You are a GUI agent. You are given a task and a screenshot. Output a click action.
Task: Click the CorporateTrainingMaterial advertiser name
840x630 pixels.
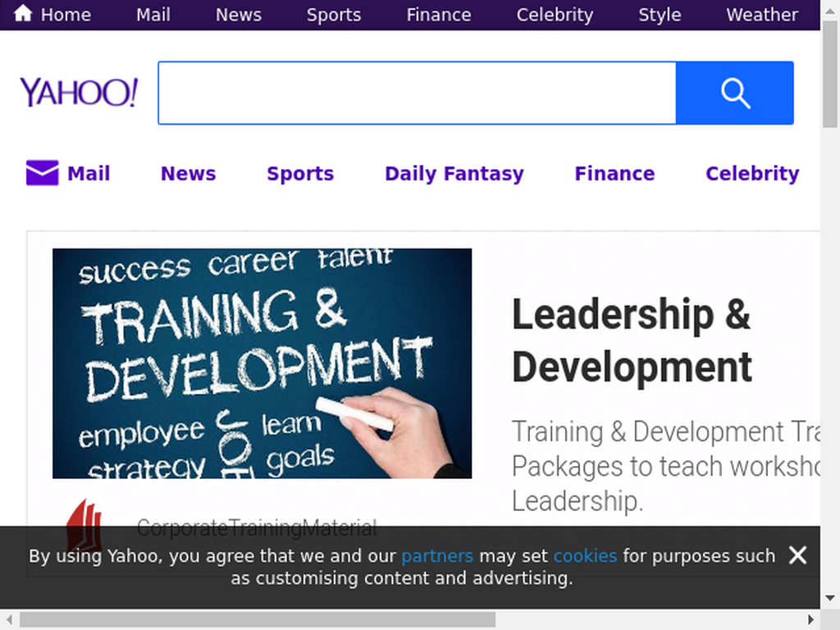tap(257, 528)
